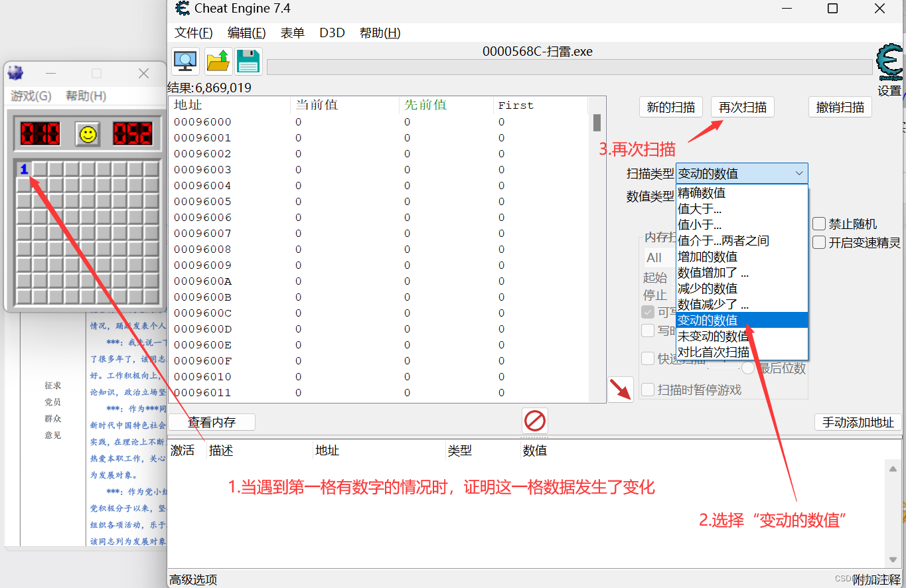
Task: Open the 编辑(E) menu
Action: point(246,33)
